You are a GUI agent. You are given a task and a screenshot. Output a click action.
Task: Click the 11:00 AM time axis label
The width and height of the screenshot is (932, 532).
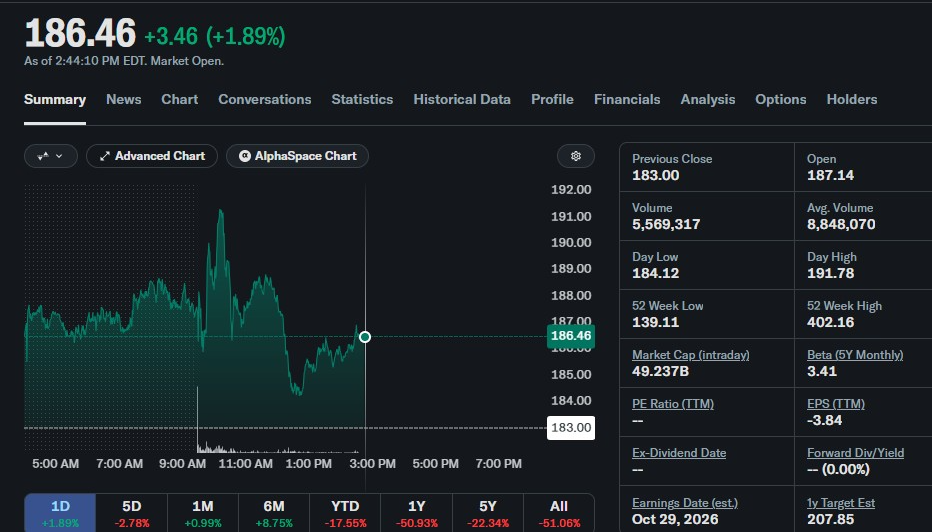pyautogui.click(x=245, y=464)
